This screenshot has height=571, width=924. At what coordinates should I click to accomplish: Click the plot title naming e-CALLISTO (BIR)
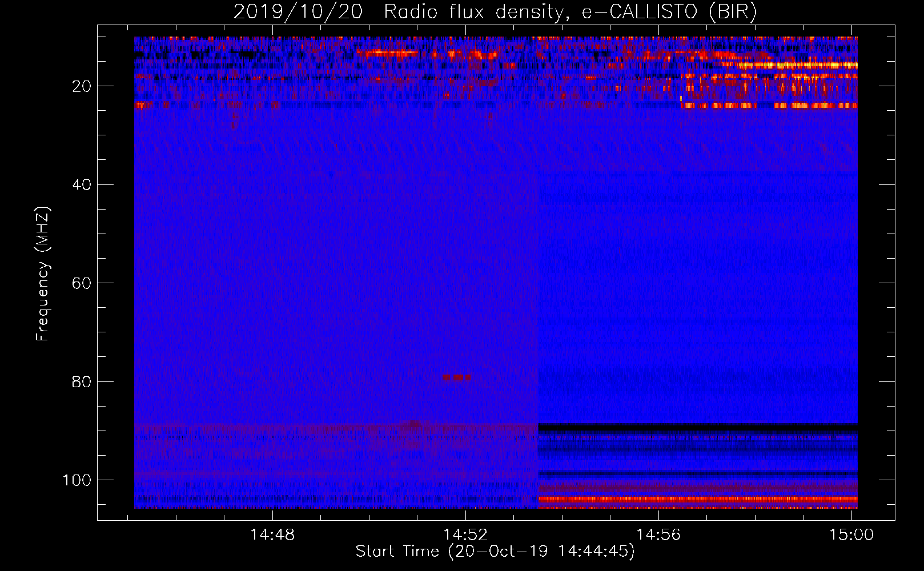coord(495,11)
